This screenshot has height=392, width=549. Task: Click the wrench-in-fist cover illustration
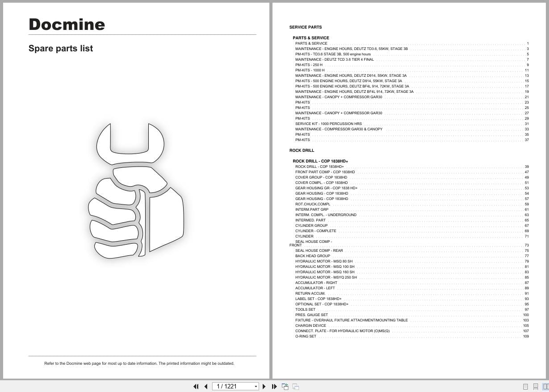point(135,191)
